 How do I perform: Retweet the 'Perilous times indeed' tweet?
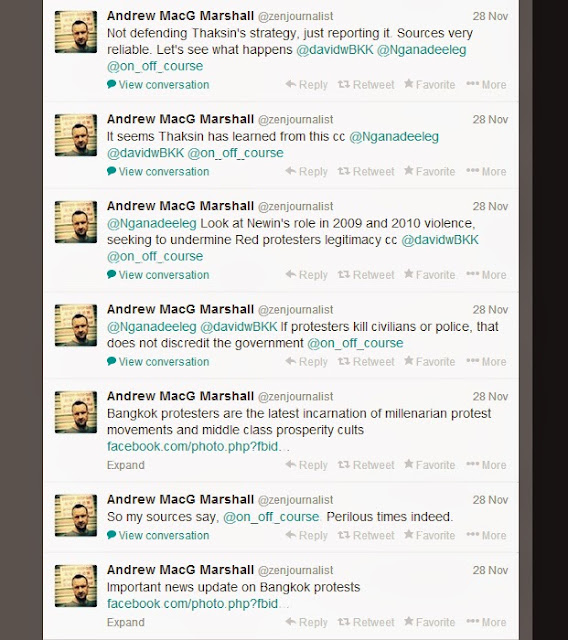tap(366, 535)
